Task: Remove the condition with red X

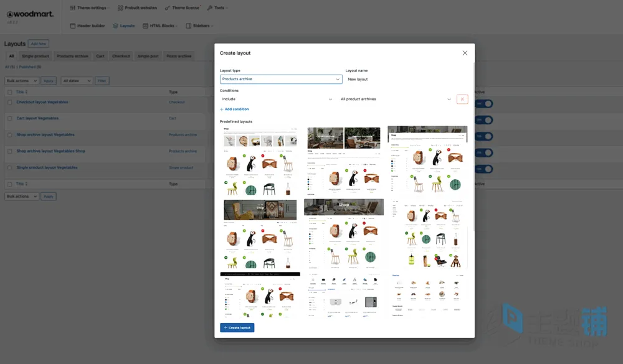Action: point(462,99)
